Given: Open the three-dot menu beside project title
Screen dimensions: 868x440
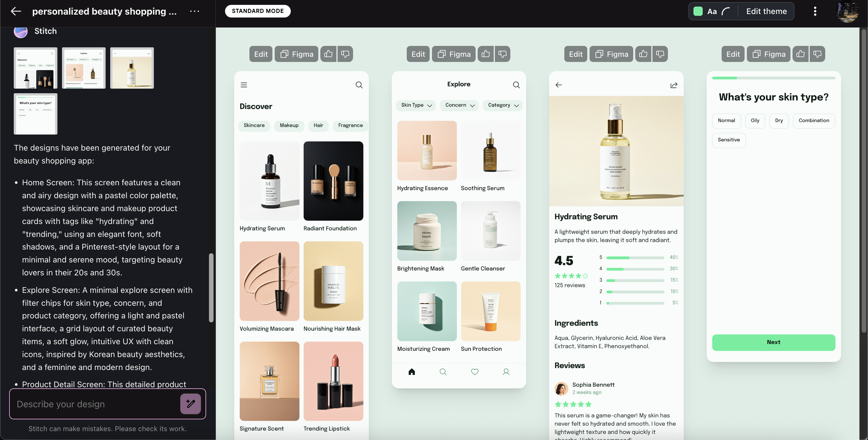Looking at the screenshot, I should (194, 11).
